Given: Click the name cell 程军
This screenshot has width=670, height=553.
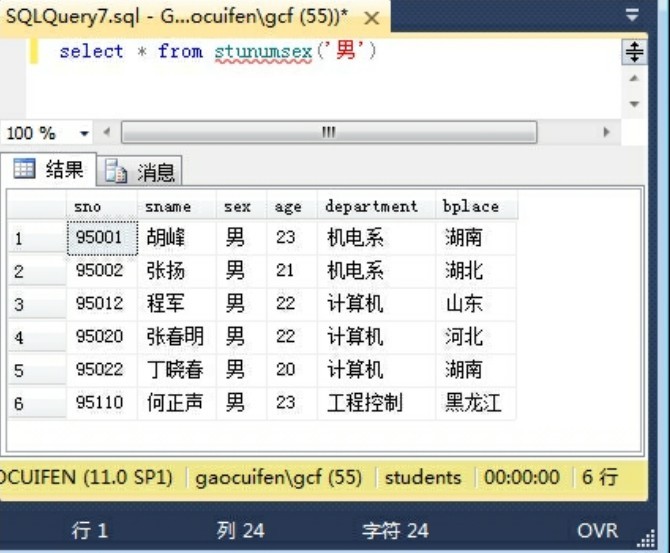Looking at the screenshot, I should 176,304.
